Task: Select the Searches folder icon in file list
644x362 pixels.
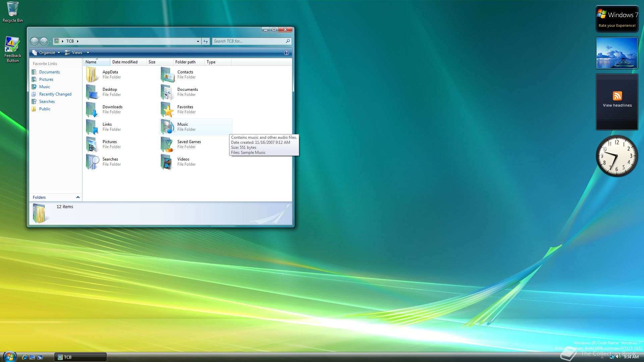Action: click(x=92, y=162)
